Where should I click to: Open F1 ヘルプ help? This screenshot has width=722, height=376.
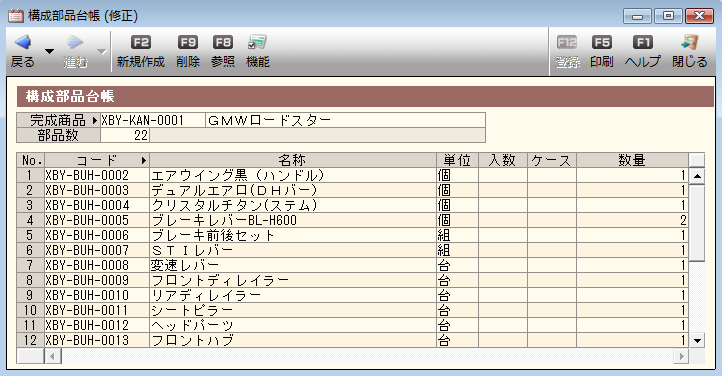(643, 52)
